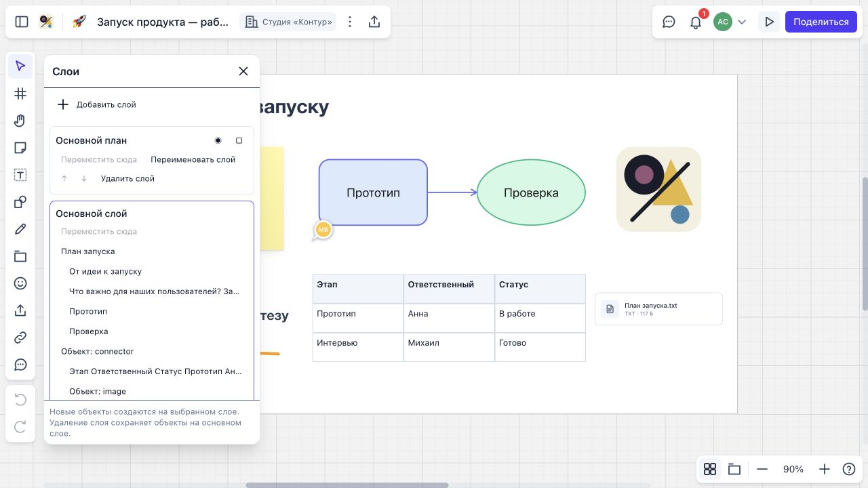Open the comments chat icon in header
The width and height of the screenshot is (868, 488).
click(x=669, y=22)
